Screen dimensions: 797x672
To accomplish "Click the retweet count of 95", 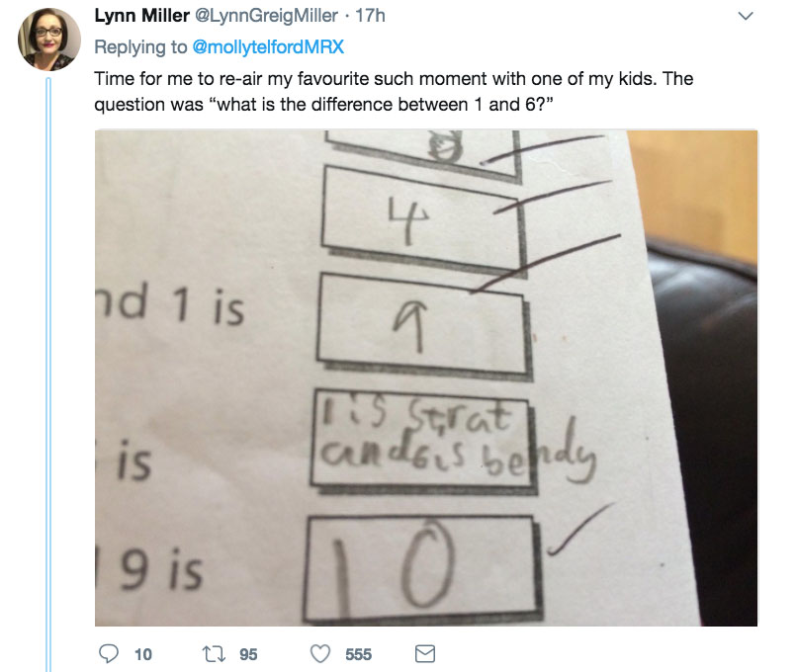I will pyautogui.click(x=248, y=653).
